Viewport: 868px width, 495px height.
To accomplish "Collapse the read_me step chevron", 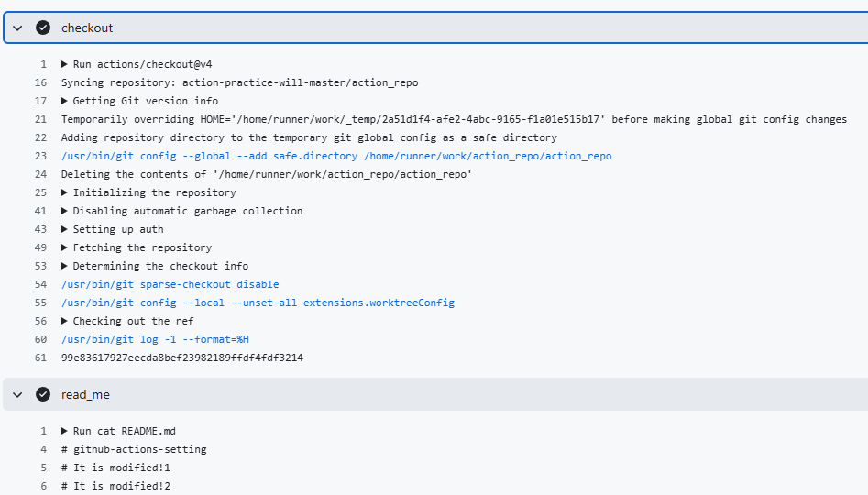I will 17,394.
